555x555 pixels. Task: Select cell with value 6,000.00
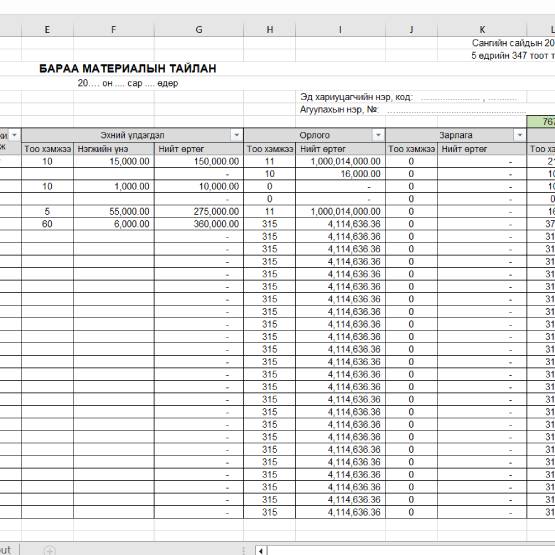[x=114, y=224]
